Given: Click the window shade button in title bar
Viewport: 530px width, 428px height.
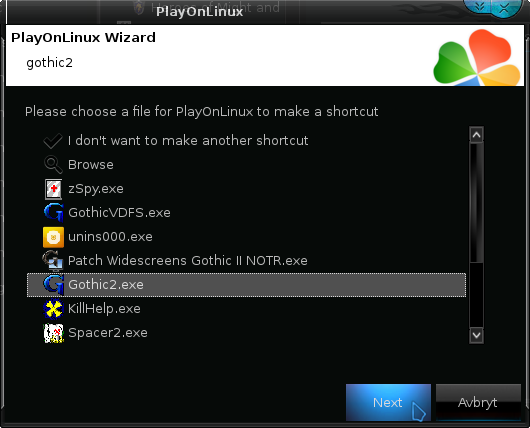Looking at the screenshot, I should coord(479,7).
